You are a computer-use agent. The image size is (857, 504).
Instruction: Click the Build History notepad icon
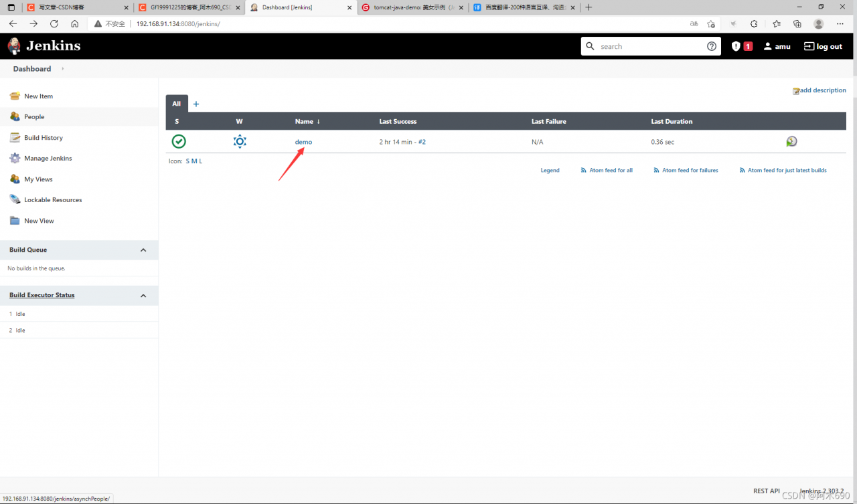coord(15,137)
